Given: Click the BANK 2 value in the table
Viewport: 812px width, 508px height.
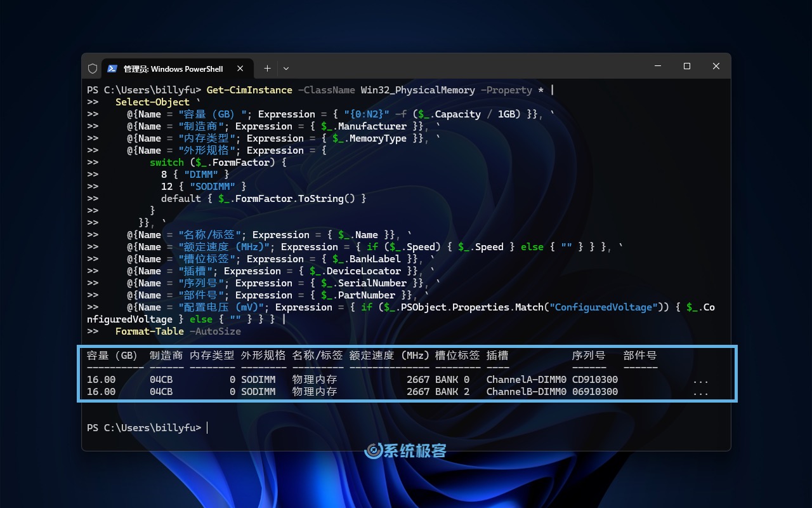Looking at the screenshot, I should [452, 392].
